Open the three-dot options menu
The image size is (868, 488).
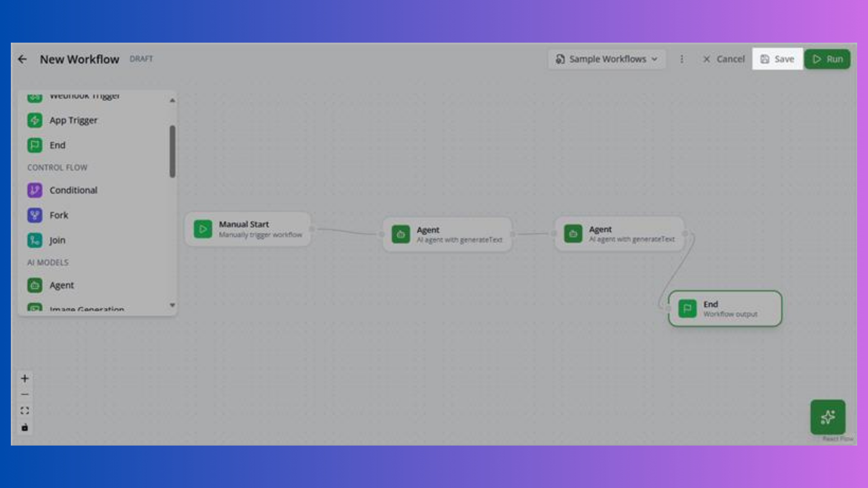(x=682, y=59)
